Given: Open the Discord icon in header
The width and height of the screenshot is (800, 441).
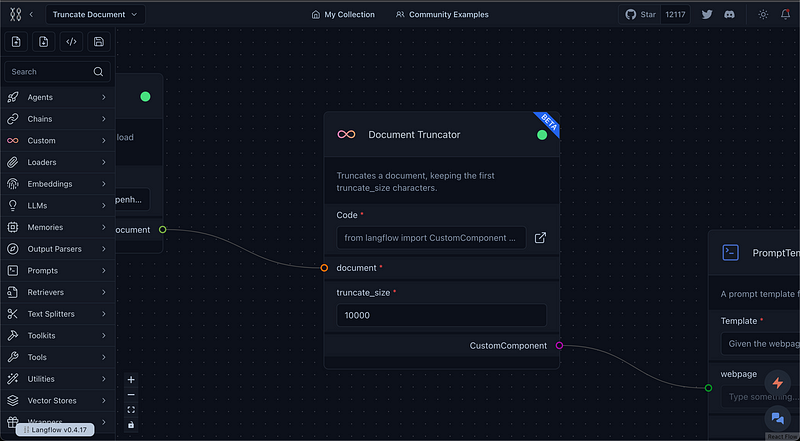Looking at the screenshot, I should [730, 15].
